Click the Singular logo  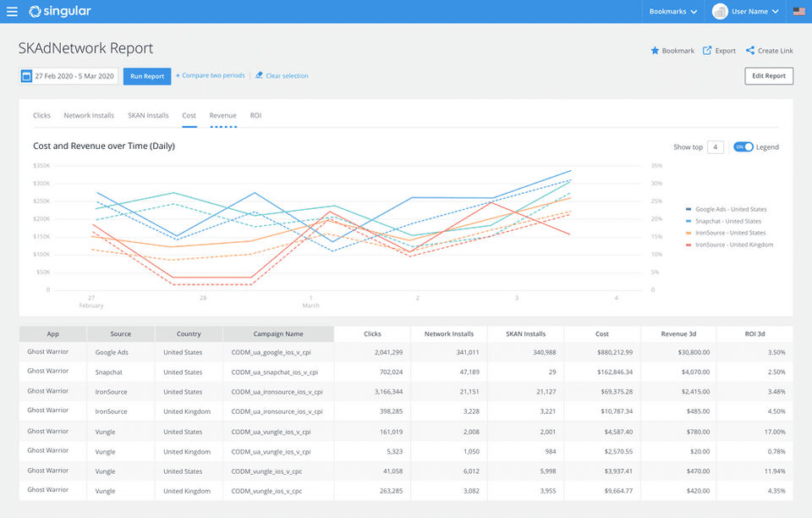[60, 11]
